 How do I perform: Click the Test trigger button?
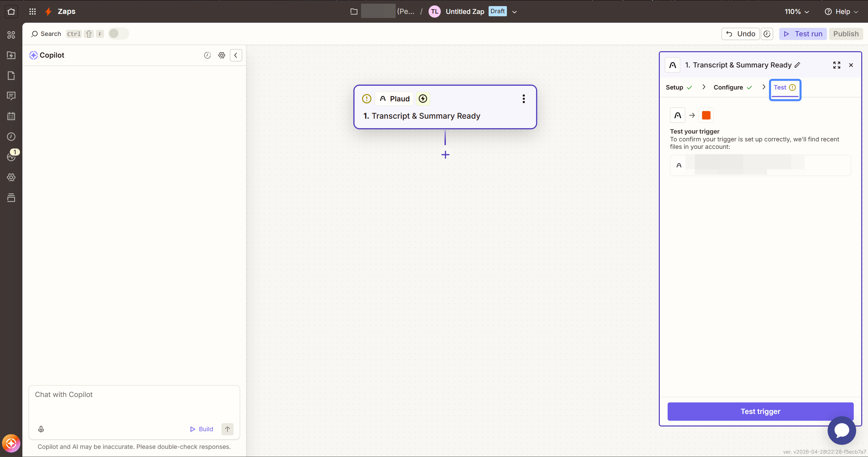tap(761, 412)
